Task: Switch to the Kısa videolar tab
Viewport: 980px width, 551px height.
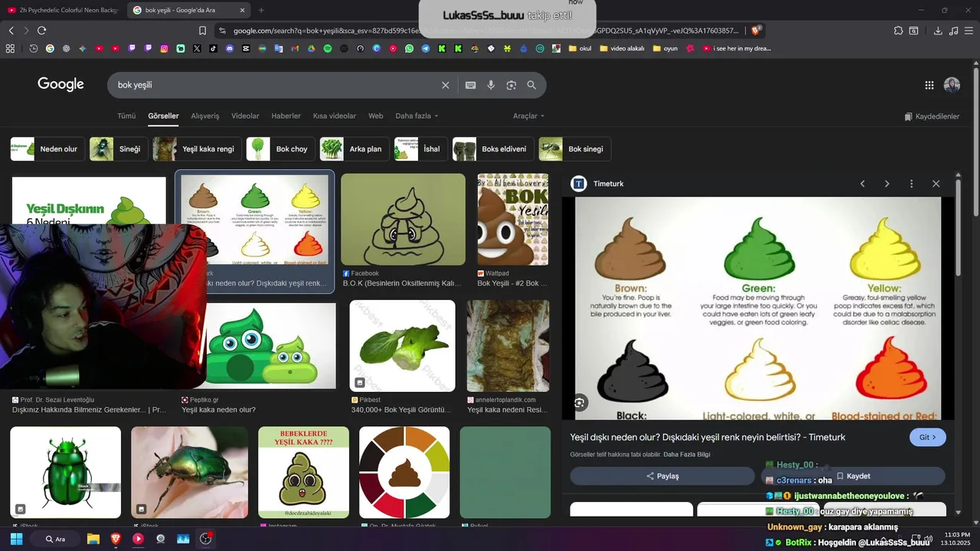Action: coord(335,116)
